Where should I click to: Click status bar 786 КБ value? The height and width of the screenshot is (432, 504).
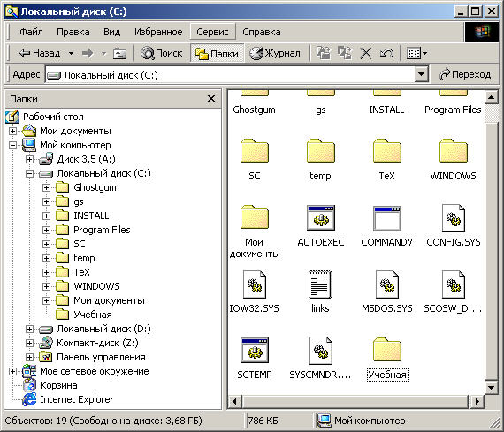tap(263, 421)
